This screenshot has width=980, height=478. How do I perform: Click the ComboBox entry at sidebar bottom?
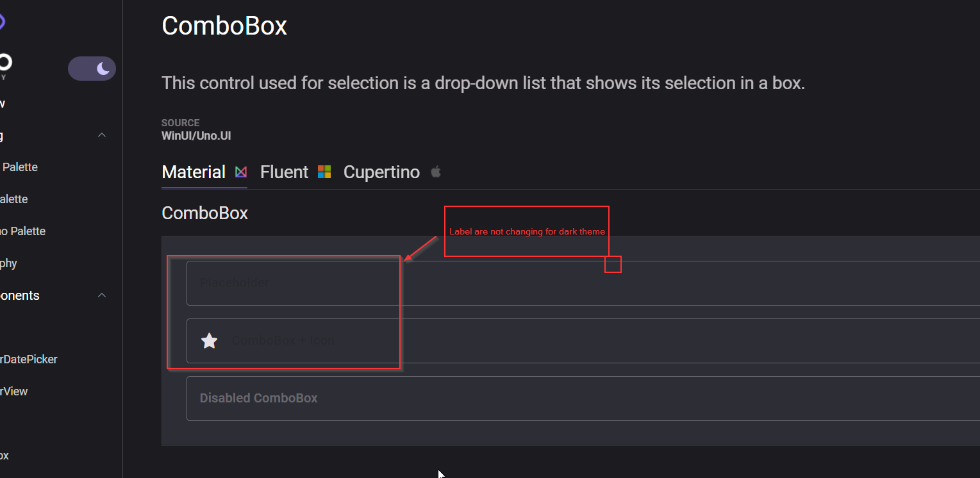click(x=4, y=455)
